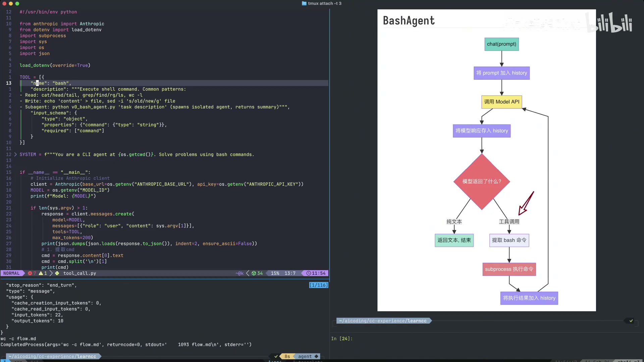The image size is (644, 362).
Task: Click the Python file type icon
Action: (57, 273)
